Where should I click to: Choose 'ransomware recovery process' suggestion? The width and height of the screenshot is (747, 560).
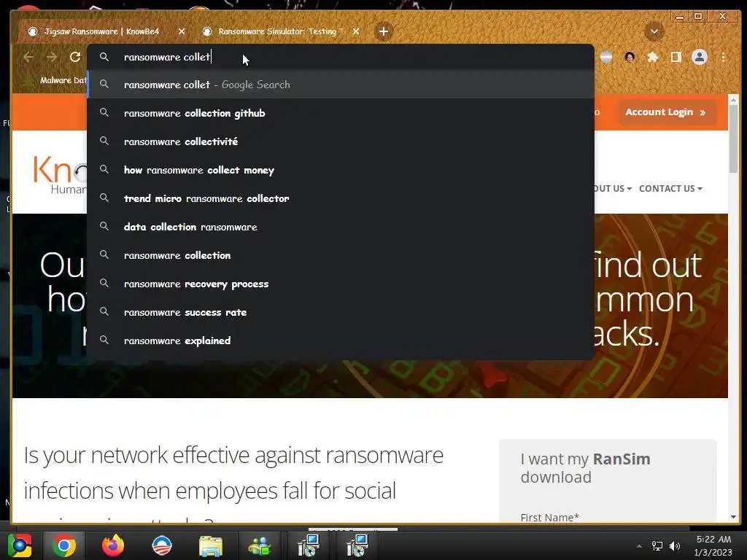pyautogui.click(x=341, y=284)
